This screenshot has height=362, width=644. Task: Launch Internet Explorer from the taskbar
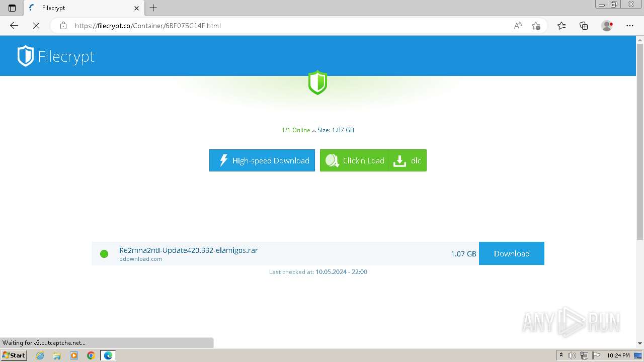[x=40, y=355]
